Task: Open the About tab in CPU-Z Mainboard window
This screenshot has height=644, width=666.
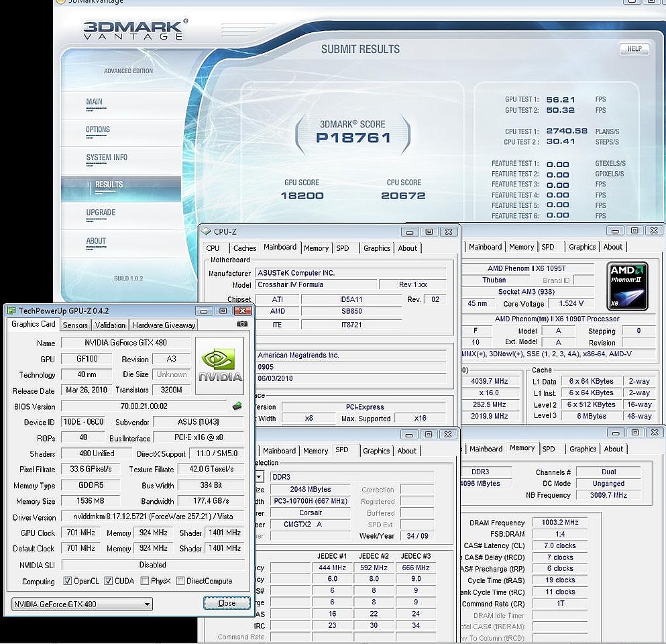Action: click(407, 248)
